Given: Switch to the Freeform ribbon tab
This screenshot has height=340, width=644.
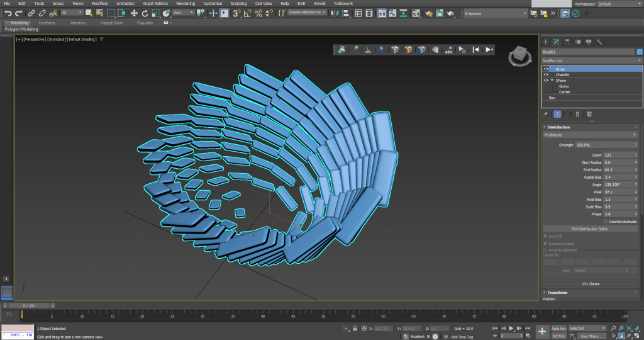Looking at the screenshot, I should tap(47, 23).
